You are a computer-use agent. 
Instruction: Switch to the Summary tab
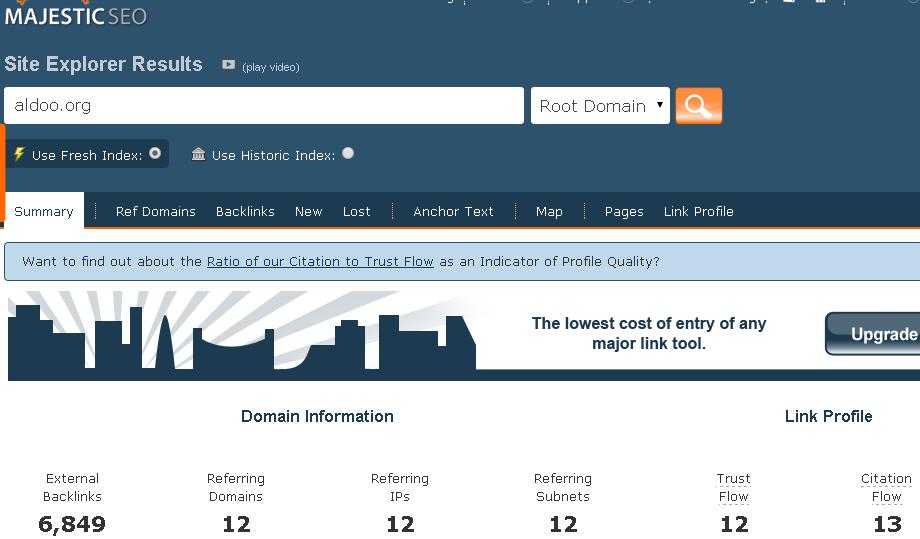pyautogui.click(x=44, y=211)
